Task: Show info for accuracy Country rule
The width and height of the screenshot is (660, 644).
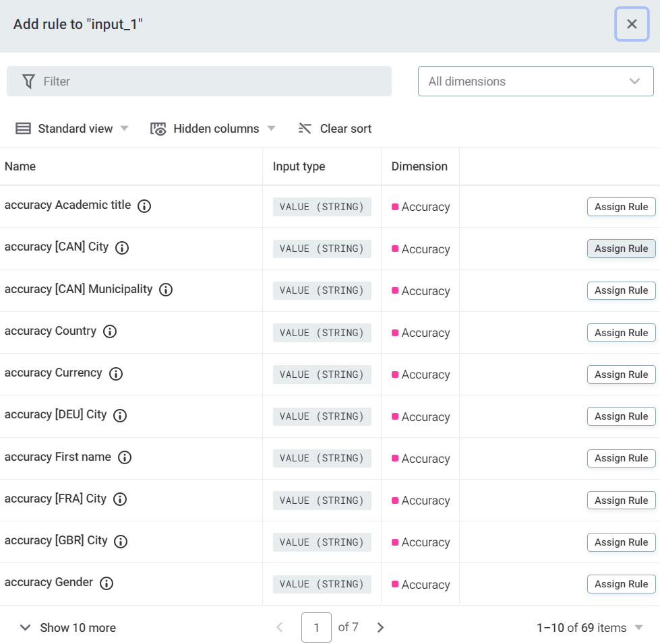Action: pyautogui.click(x=110, y=331)
